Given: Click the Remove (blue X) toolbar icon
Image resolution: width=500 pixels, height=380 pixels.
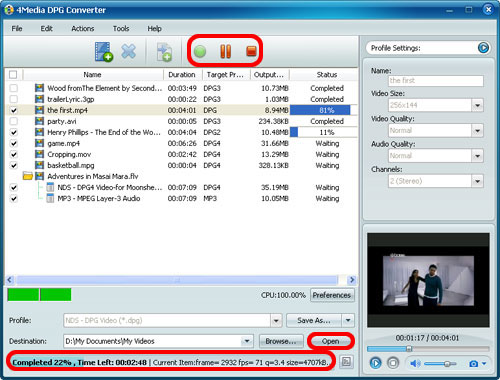Looking at the screenshot, I should point(129,52).
